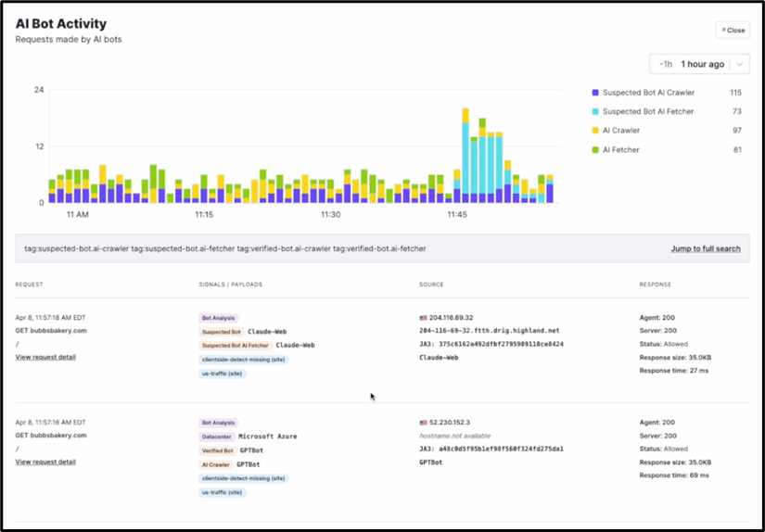Open the time range dropdown chevron
This screenshot has width=765, height=532.
(739, 64)
